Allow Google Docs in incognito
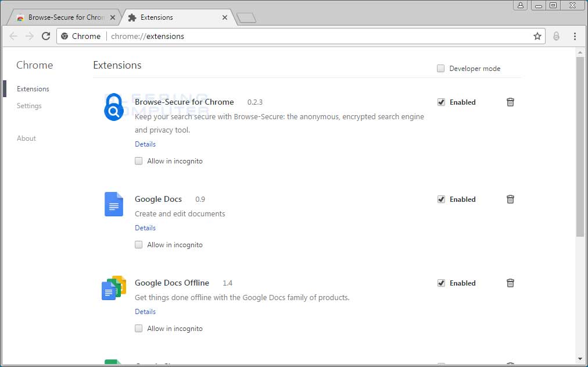The height and width of the screenshot is (367, 588). click(139, 245)
